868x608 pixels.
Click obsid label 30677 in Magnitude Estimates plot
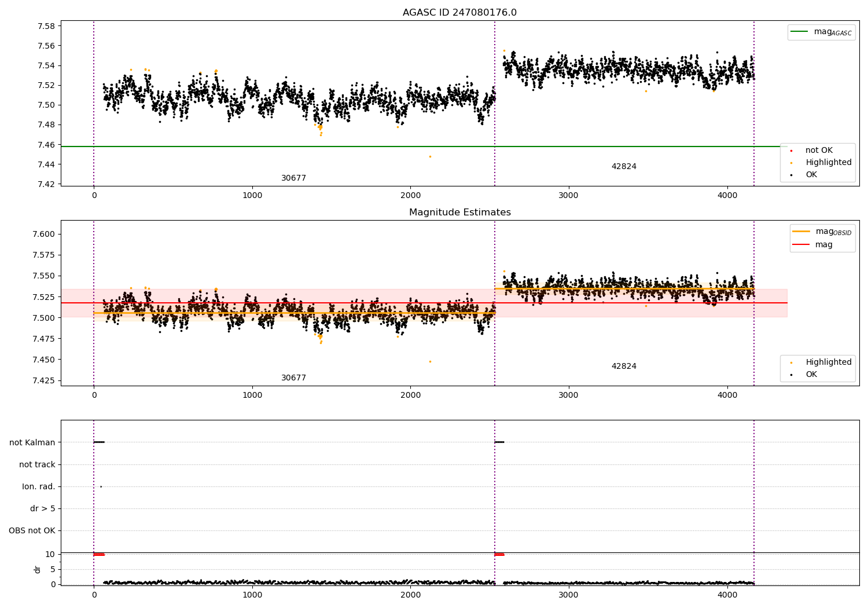[x=293, y=378]
